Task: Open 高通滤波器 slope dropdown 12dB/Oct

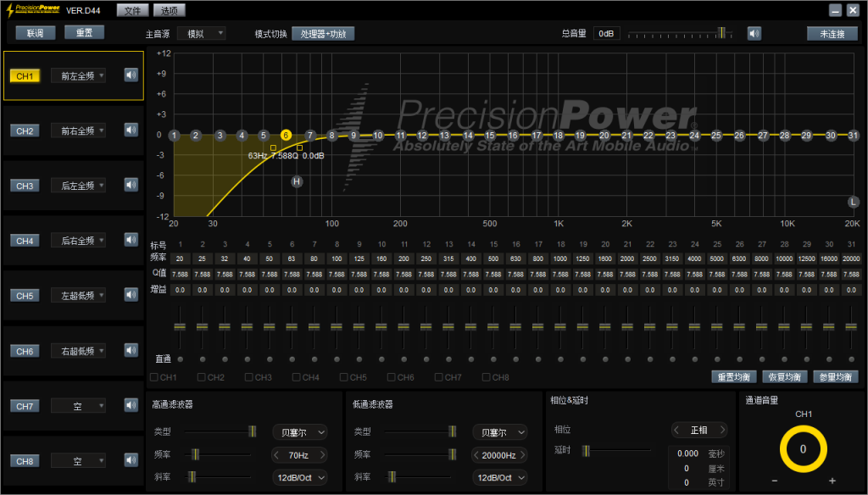Action: (x=299, y=477)
